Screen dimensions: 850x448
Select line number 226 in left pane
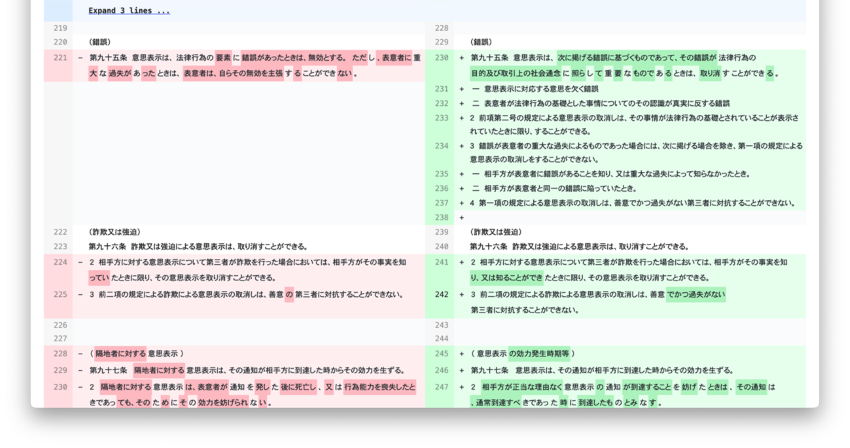pyautogui.click(x=60, y=325)
